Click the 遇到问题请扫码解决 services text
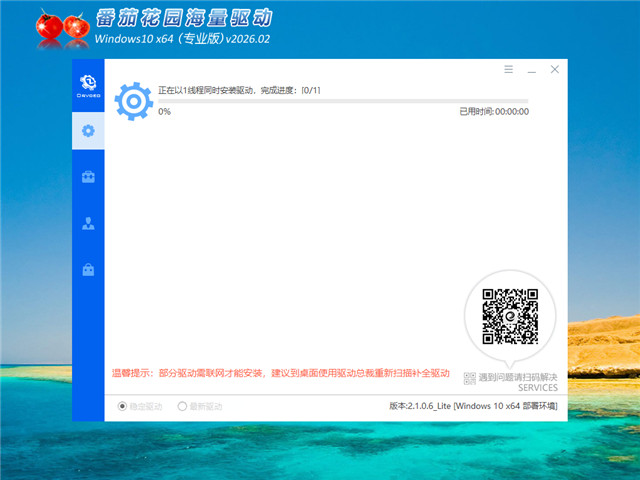640x480 pixels. [x=518, y=377]
